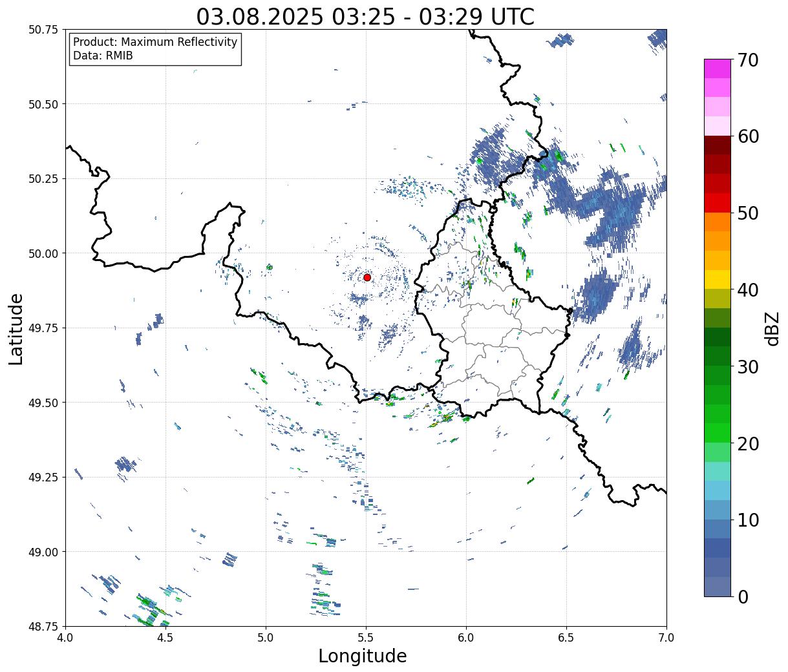Click the colorbar tick label '60'
Viewport: 788px width, 672px height.
click(x=749, y=136)
